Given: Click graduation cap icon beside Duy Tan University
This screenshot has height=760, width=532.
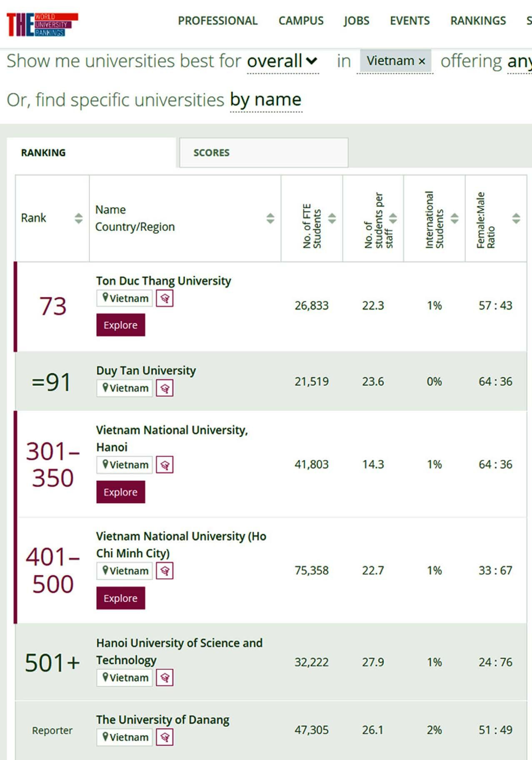Looking at the screenshot, I should [x=165, y=388].
